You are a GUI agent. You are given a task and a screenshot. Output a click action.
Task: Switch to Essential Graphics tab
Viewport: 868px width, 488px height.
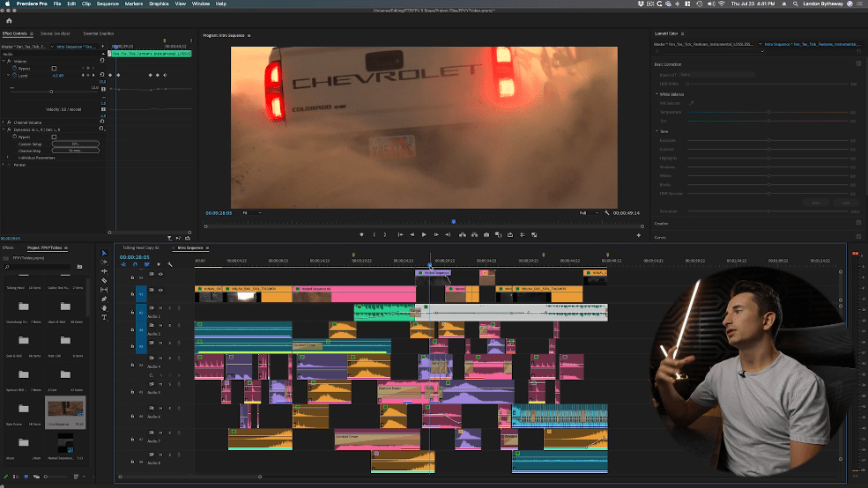click(99, 33)
